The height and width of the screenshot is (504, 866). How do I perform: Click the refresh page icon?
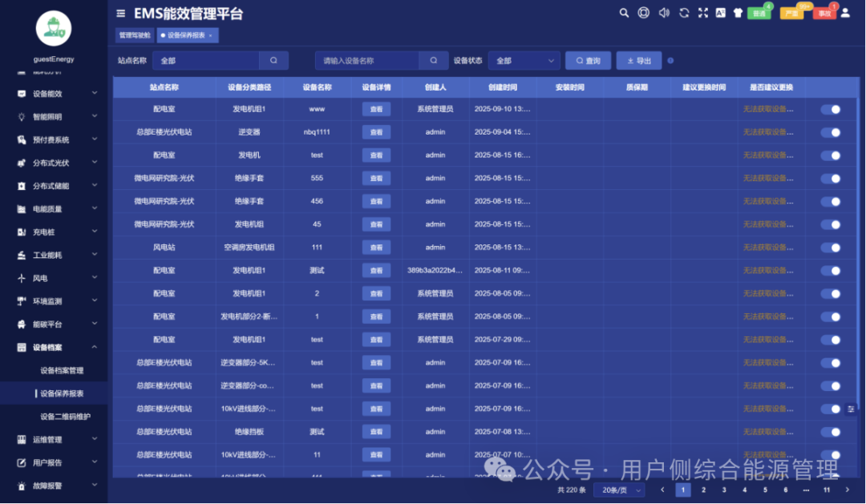pyautogui.click(x=684, y=13)
